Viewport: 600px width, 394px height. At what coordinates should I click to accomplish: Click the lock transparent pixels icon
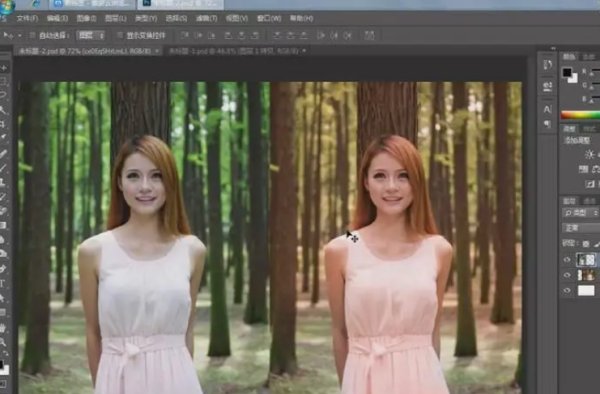(x=585, y=244)
